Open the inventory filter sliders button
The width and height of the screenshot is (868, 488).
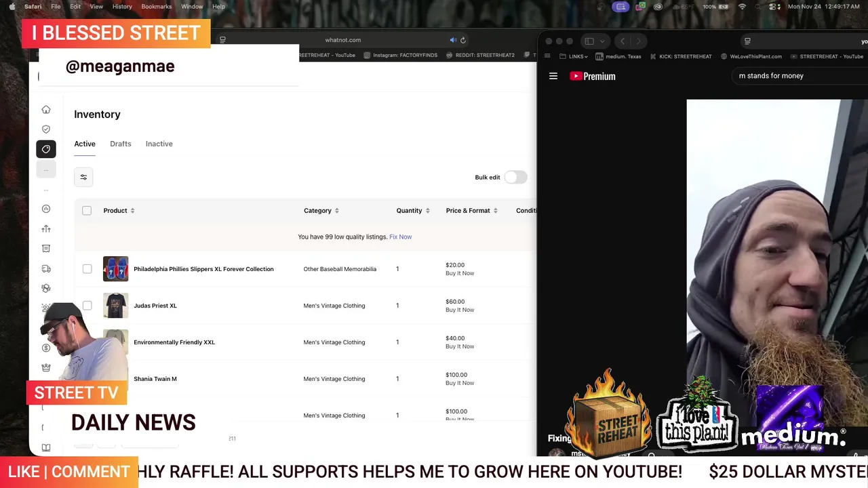coord(83,178)
